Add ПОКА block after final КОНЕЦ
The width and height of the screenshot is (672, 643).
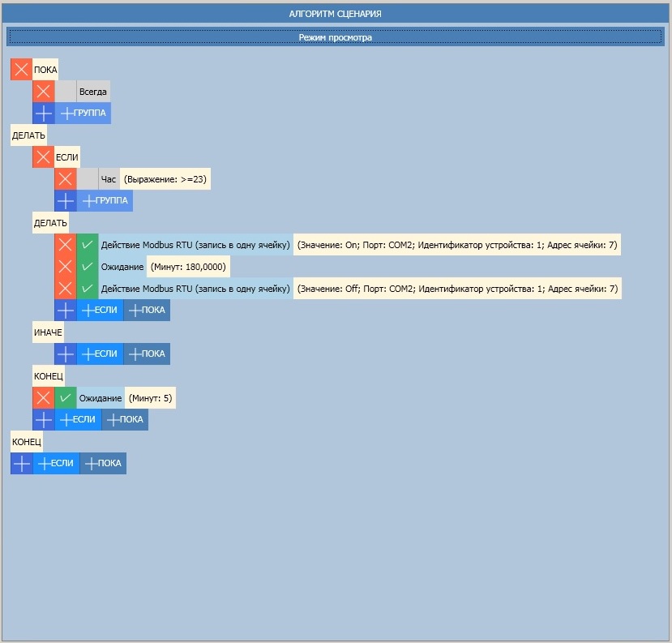(103, 463)
